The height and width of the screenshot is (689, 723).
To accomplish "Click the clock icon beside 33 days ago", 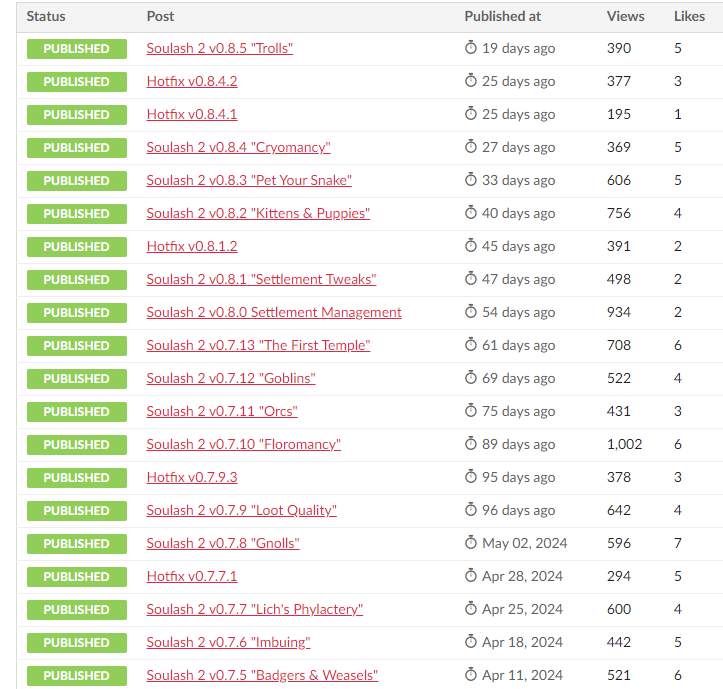I will click(471, 179).
